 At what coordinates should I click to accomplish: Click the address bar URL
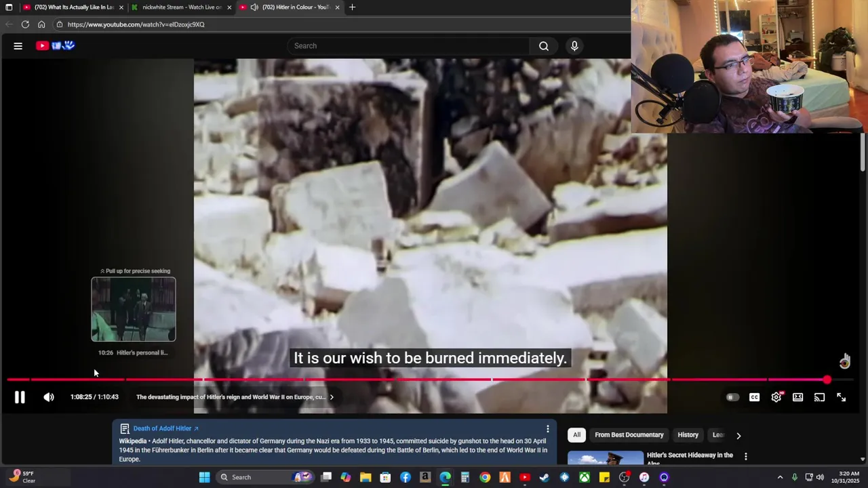[x=136, y=24]
